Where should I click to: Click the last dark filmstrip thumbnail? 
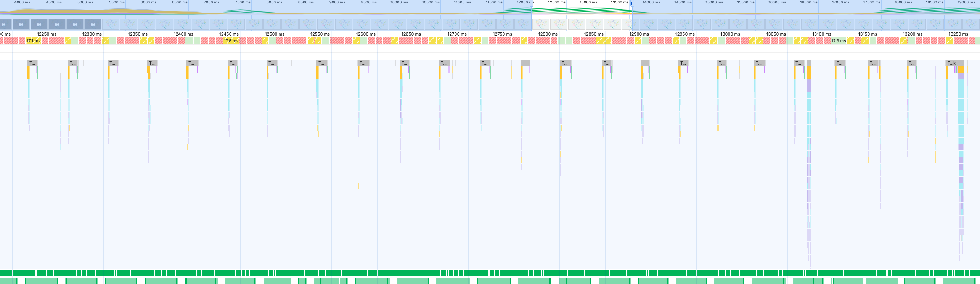93,24
